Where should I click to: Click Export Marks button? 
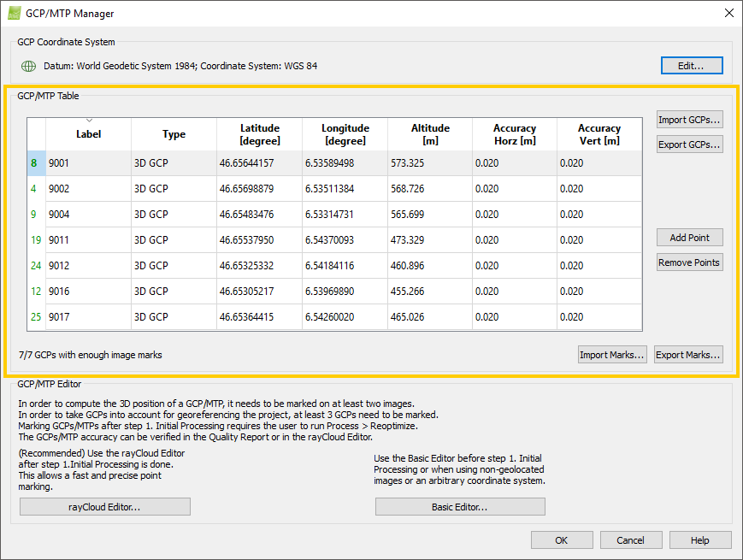point(688,355)
